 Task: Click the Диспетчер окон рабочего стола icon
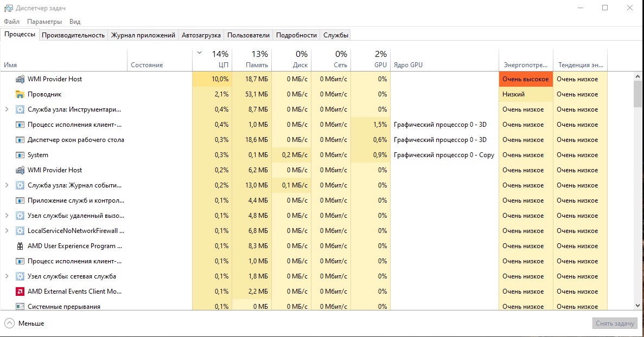(x=20, y=140)
